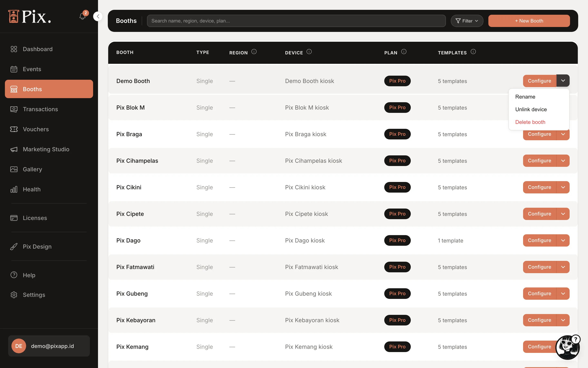
Task: Focus the booth search field
Action: [296, 21]
